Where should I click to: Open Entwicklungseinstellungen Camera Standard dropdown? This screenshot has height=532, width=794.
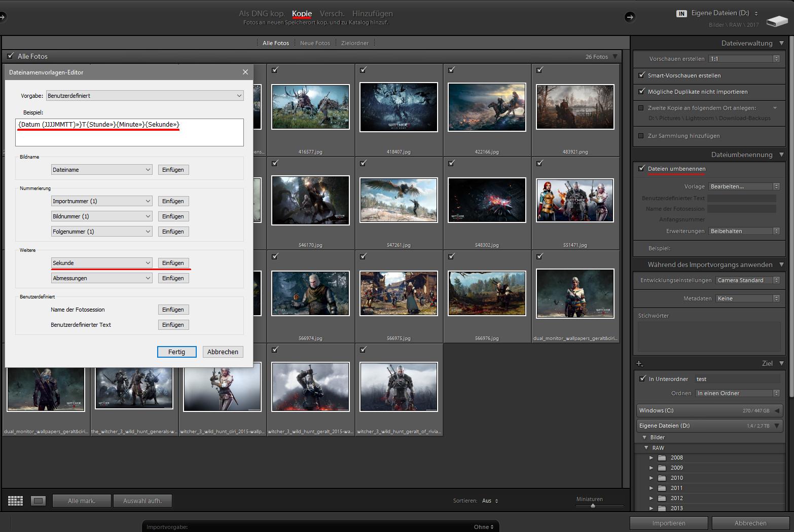[x=747, y=280]
